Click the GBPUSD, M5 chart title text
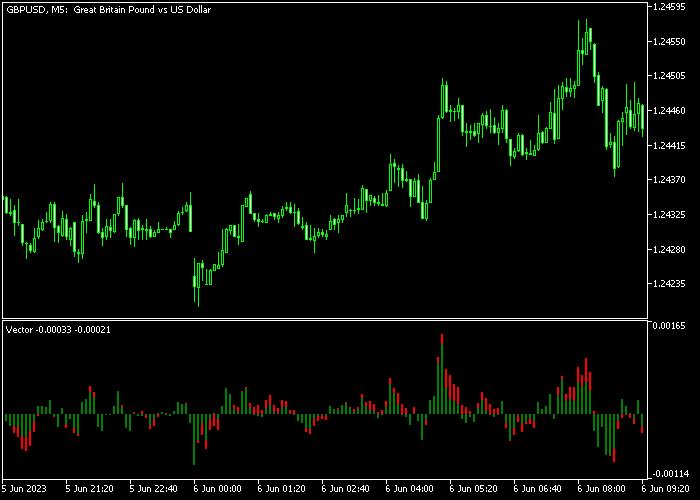 point(108,9)
